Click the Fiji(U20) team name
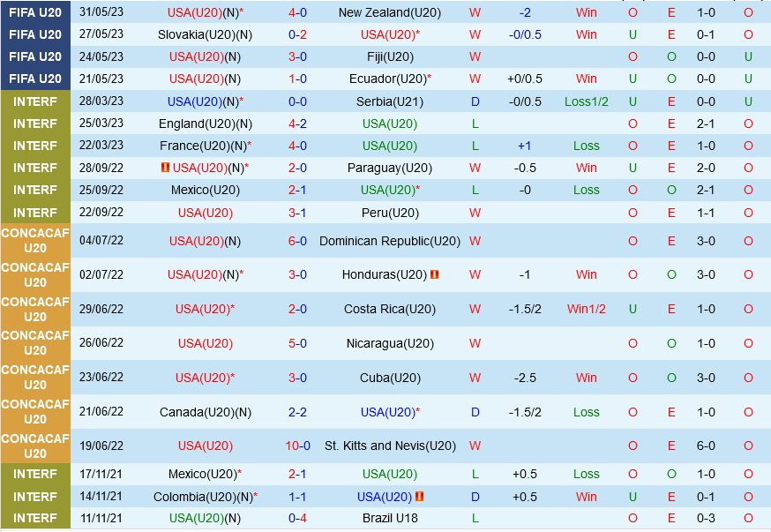This screenshot has height=532, width=771. tap(390, 57)
